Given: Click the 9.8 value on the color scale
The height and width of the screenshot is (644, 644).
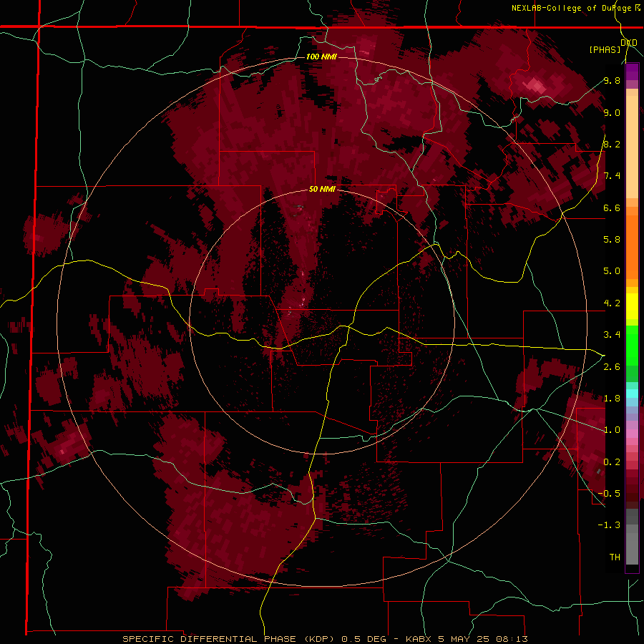Looking at the screenshot, I should tap(612, 81).
